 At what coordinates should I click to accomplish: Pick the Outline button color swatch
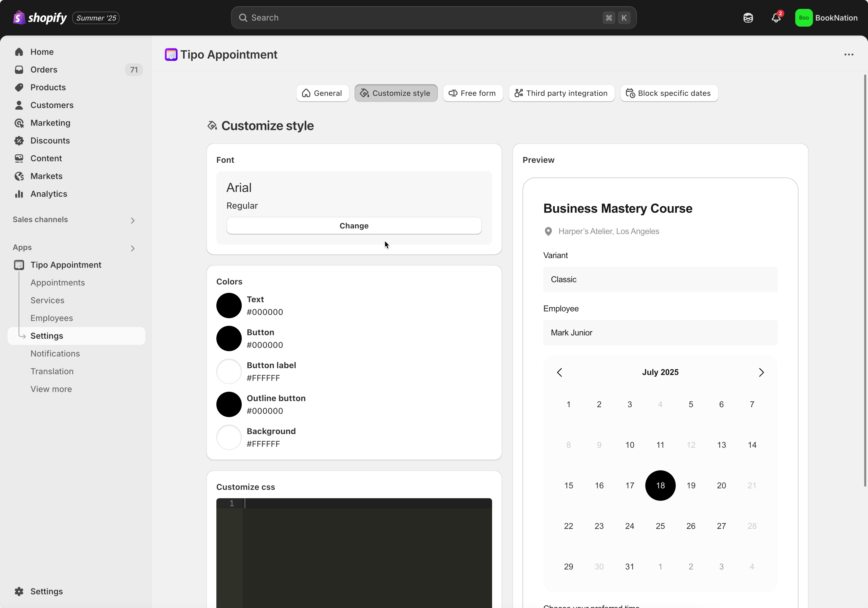click(229, 404)
